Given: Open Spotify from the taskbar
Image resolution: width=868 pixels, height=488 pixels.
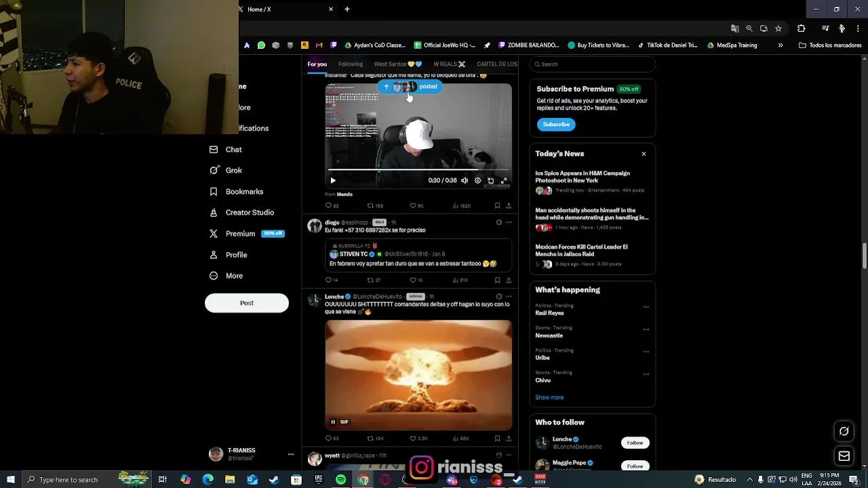Looking at the screenshot, I should [x=341, y=480].
